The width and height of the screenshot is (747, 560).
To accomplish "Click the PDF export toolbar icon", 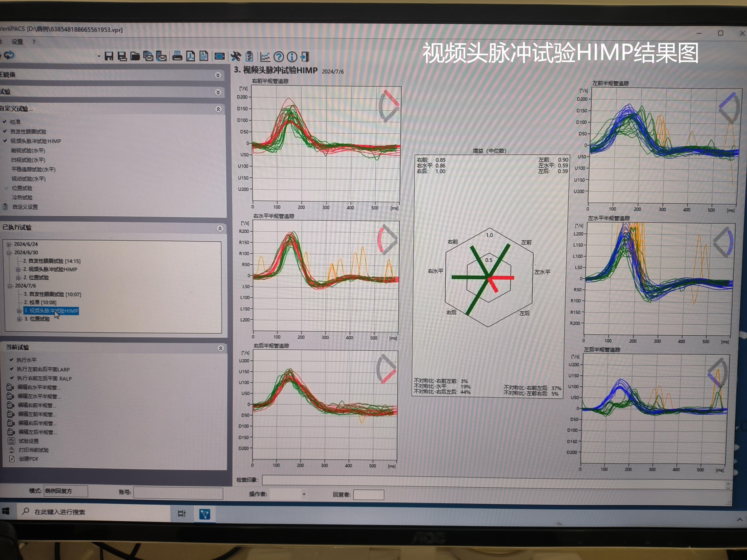I will 190,56.
